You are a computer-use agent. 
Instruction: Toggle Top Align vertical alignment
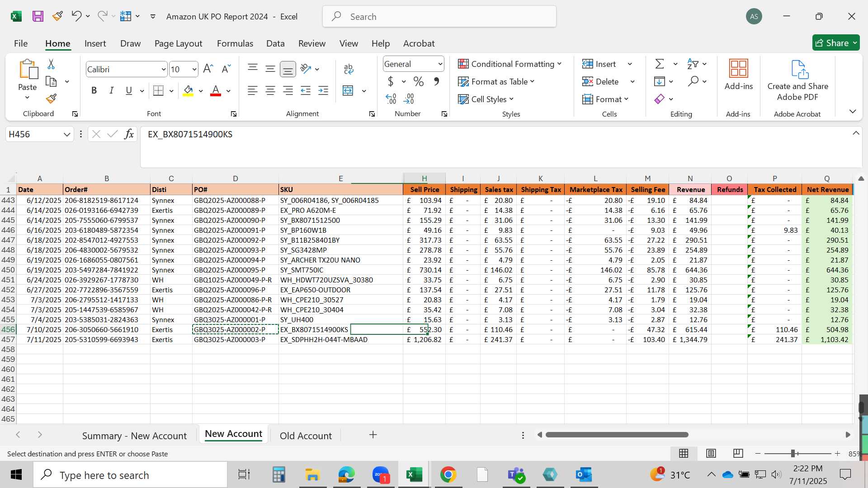click(x=253, y=68)
